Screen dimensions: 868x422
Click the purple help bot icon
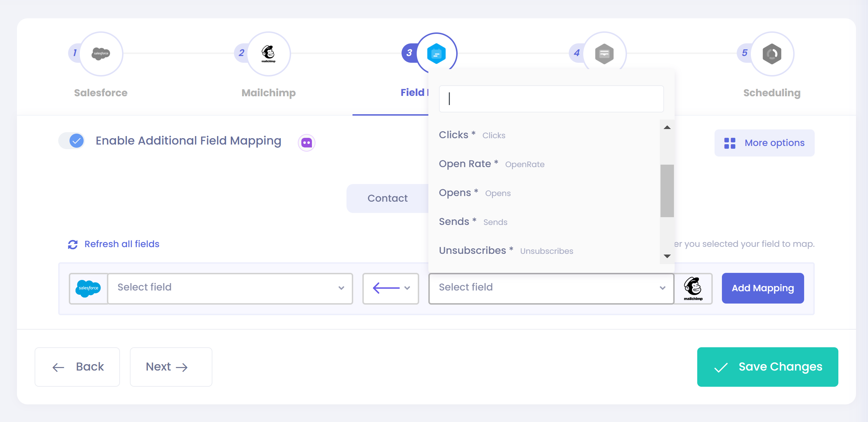[307, 143]
